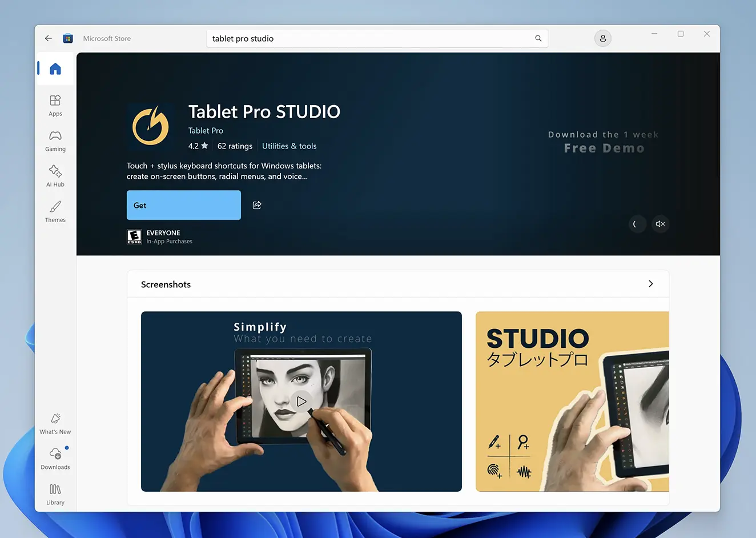Open the Library section

coord(55,495)
